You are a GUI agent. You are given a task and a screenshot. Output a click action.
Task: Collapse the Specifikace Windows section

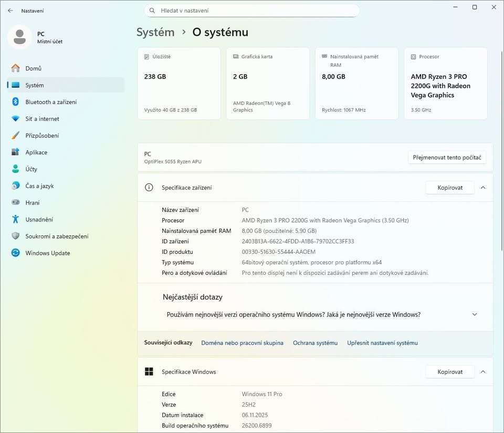[x=483, y=372]
